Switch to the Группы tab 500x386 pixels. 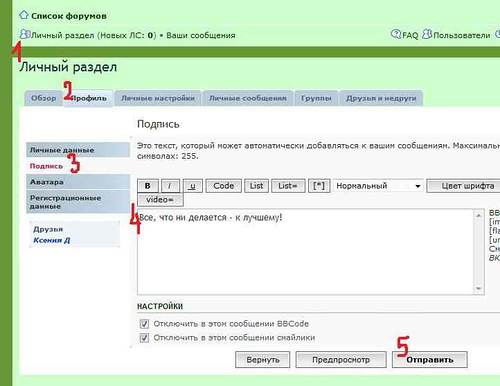pos(316,98)
